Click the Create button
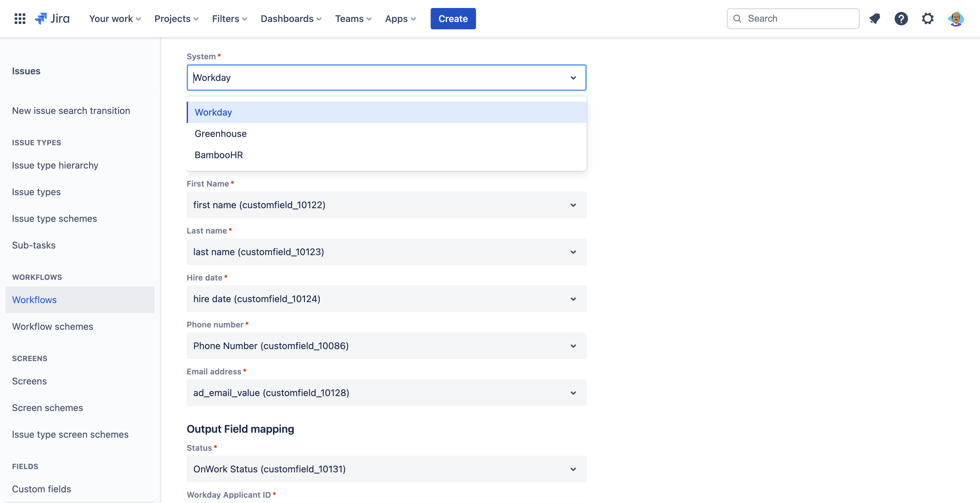The height and width of the screenshot is (503, 980). pyautogui.click(x=453, y=19)
